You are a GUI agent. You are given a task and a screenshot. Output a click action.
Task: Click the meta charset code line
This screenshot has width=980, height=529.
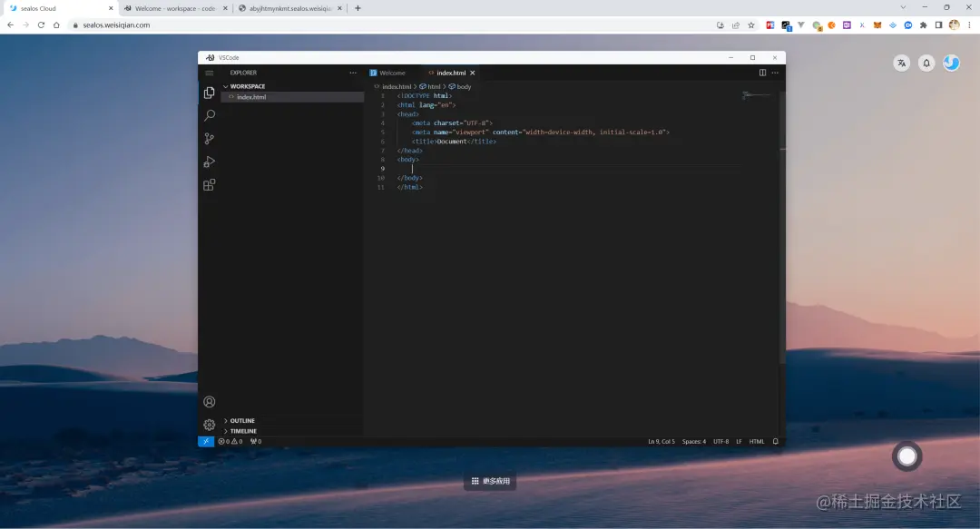coord(452,123)
